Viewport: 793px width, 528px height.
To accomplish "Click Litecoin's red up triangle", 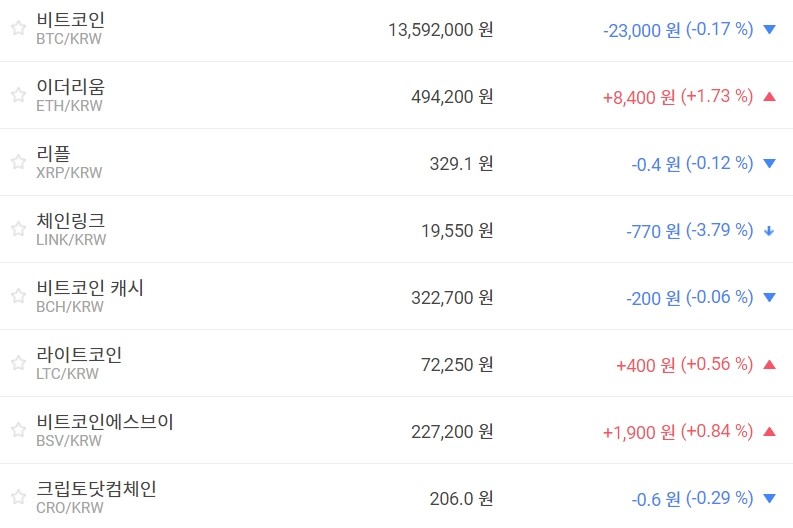I will [769, 365].
